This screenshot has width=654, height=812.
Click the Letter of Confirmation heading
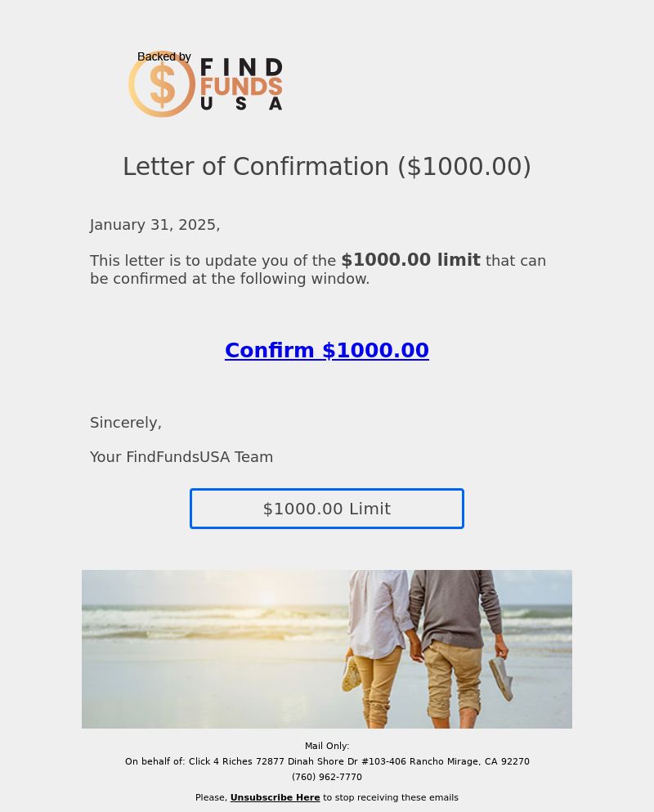pos(327,167)
